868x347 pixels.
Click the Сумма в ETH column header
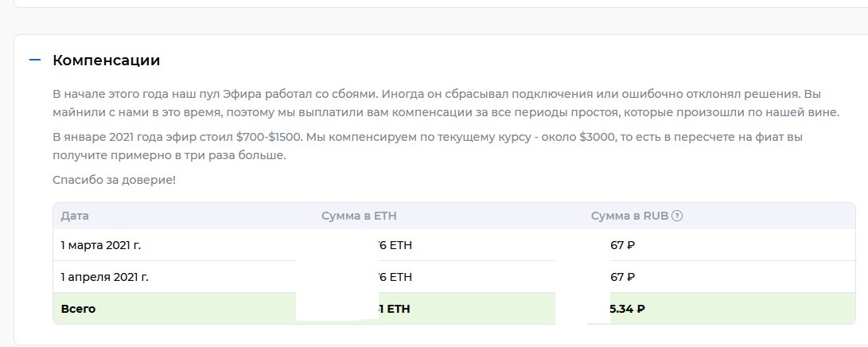tap(359, 216)
